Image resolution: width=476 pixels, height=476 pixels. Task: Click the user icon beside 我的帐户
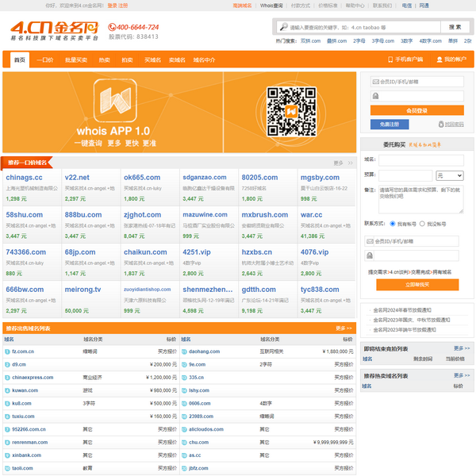[x=438, y=59]
